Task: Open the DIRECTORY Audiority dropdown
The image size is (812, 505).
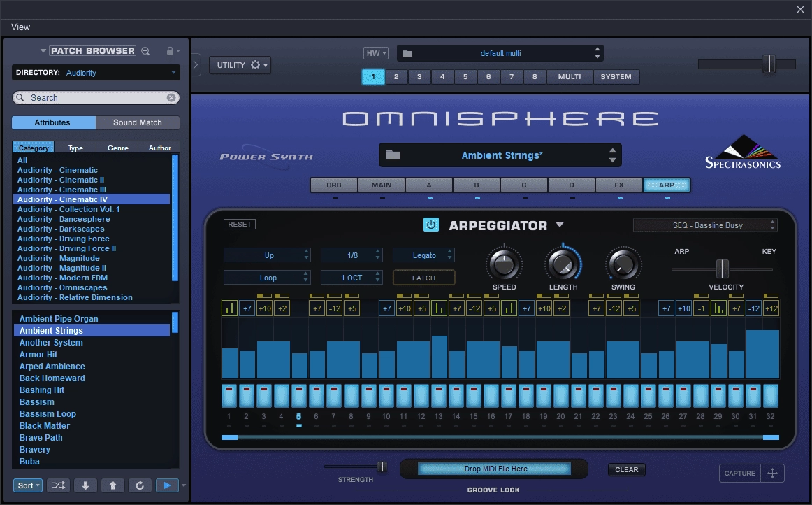Action: [96, 73]
